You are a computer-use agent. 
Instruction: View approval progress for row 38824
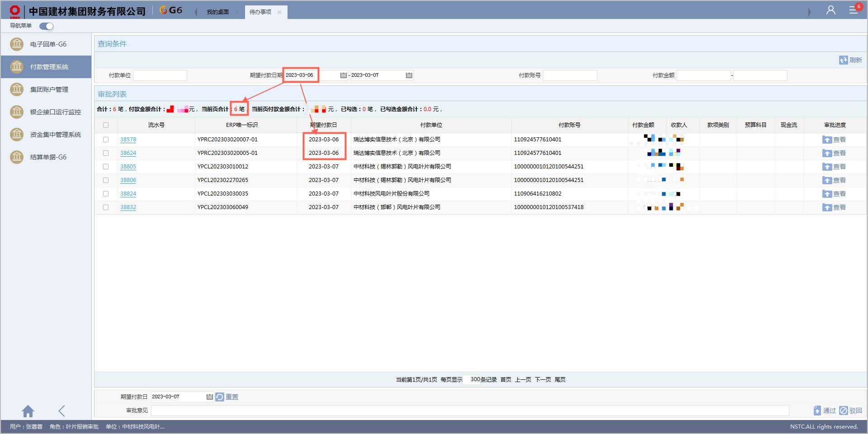[x=834, y=194]
